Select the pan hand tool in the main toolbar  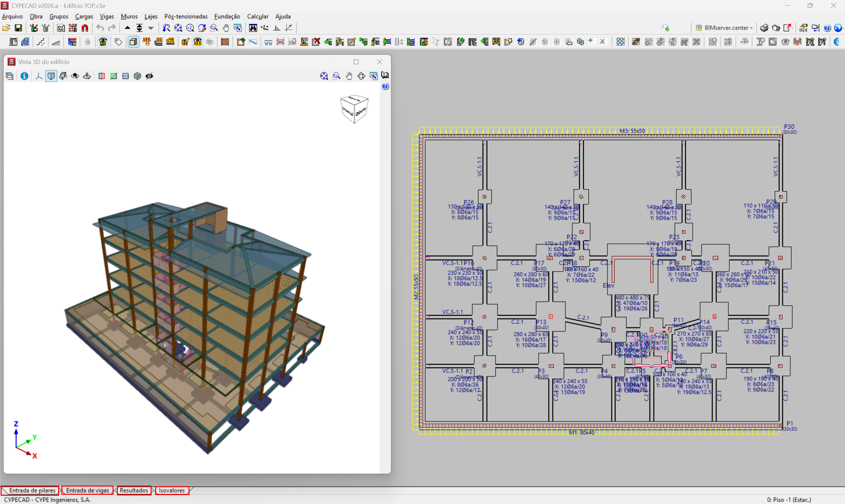[226, 28]
